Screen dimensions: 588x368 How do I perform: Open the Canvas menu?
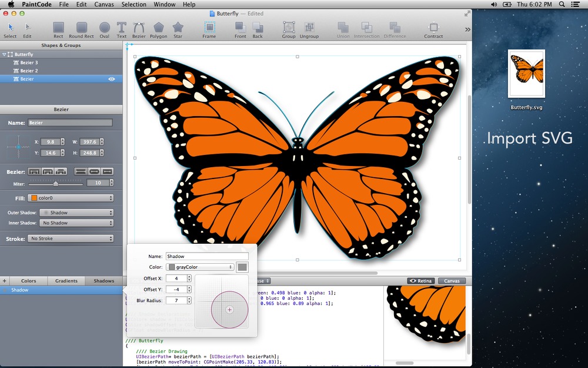(x=104, y=4)
